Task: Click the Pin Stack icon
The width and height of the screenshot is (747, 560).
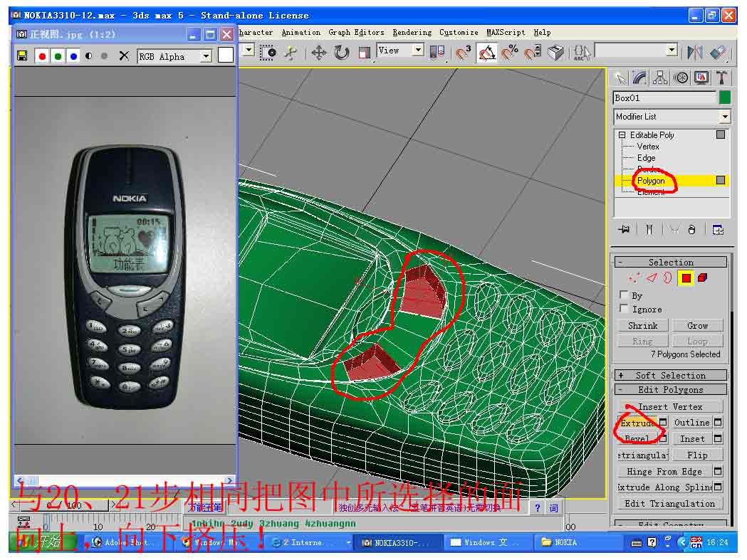Action: [625, 230]
